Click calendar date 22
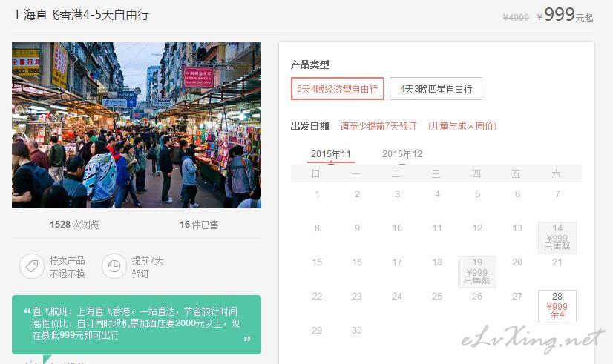613x364 pixels. [x=317, y=297]
